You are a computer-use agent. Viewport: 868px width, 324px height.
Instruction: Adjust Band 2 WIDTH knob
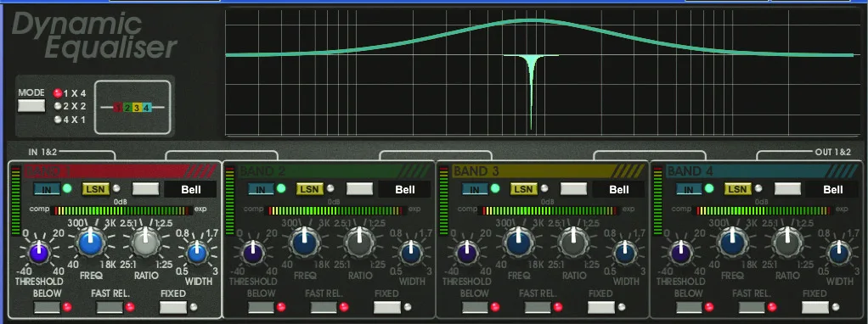point(410,253)
